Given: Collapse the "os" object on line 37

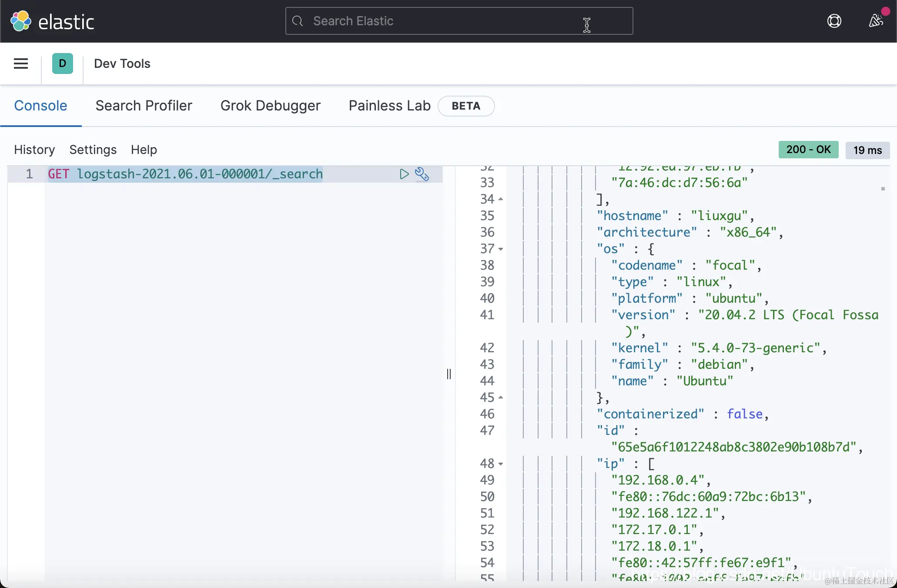Looking at the screenshot, I should coord(501,249).
